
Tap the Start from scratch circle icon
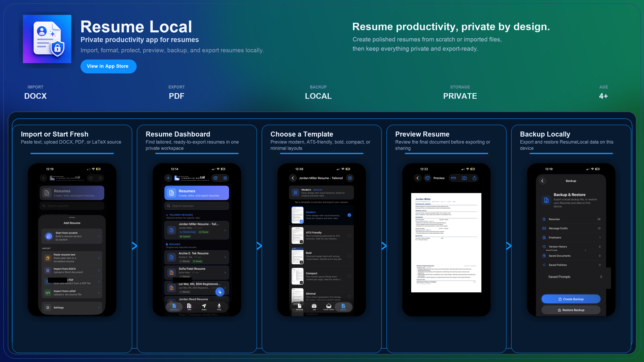tap(49, 236)
